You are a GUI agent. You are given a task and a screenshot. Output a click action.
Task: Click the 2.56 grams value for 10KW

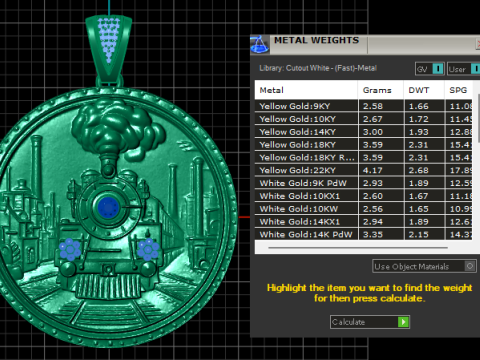pyautogui.click(x=373, y=209)
